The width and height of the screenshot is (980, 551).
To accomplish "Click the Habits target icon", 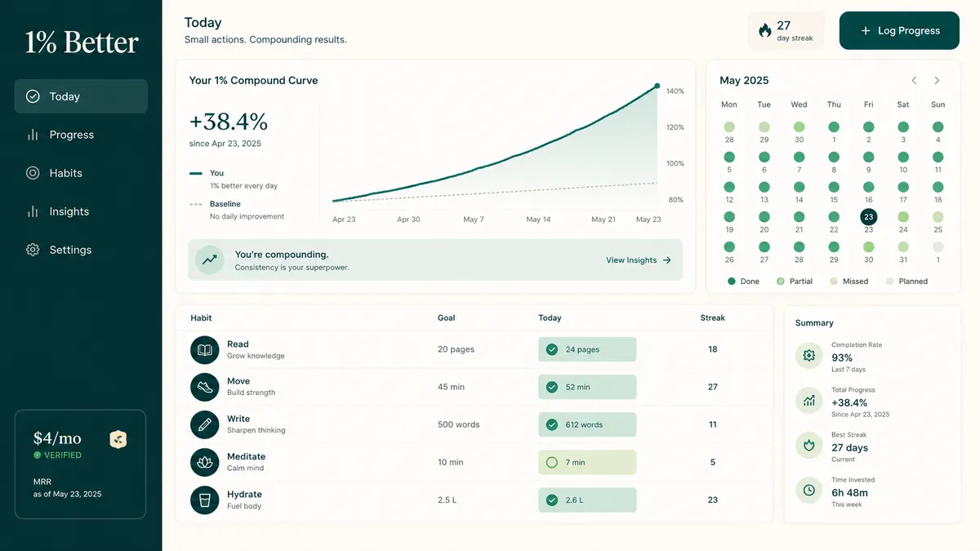I will tap(33, 173).
